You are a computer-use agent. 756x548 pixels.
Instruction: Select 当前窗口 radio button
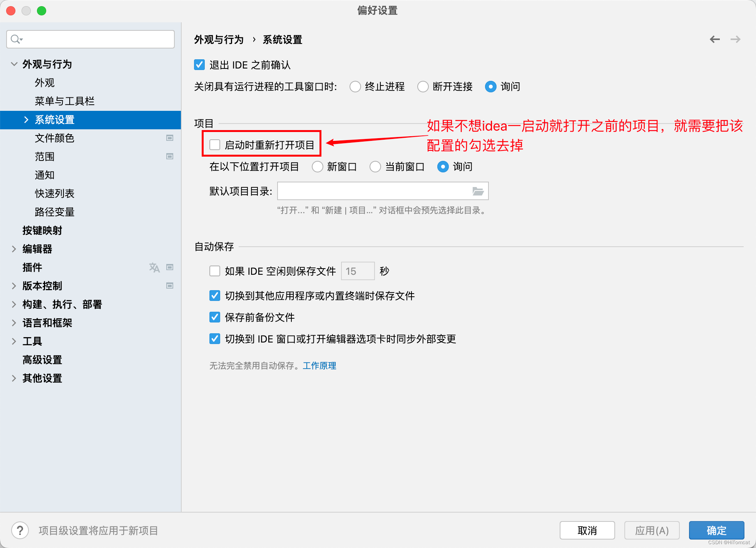coord(375,167)
